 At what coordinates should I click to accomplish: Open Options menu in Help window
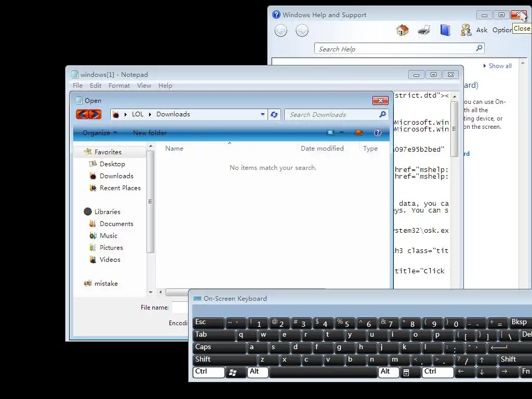tap(502, 30)
